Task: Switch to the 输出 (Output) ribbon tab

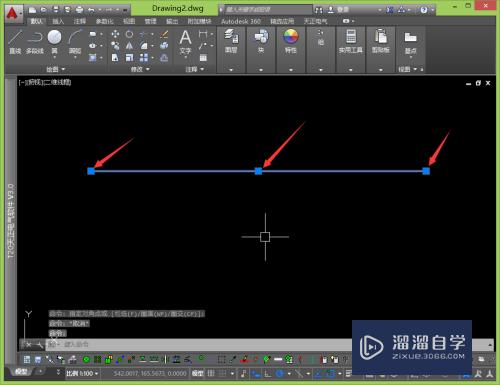Action: 172,21
